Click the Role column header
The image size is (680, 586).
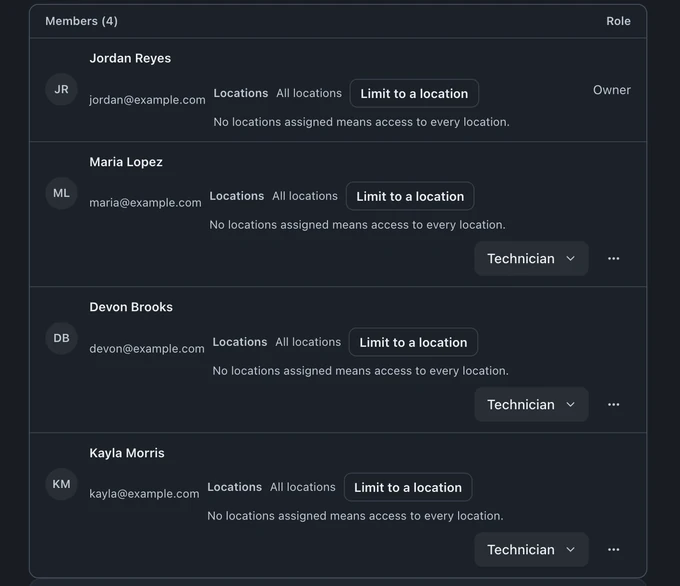(x=618, y=21)
